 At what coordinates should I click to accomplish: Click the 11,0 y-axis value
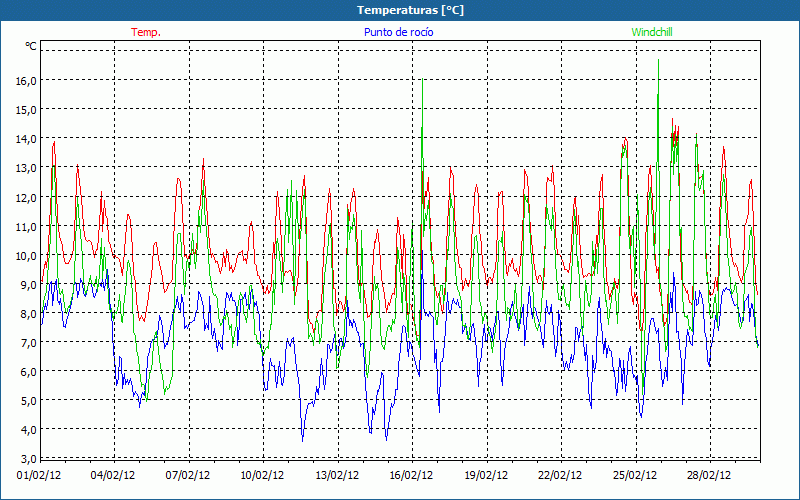(x=26, y=227)
